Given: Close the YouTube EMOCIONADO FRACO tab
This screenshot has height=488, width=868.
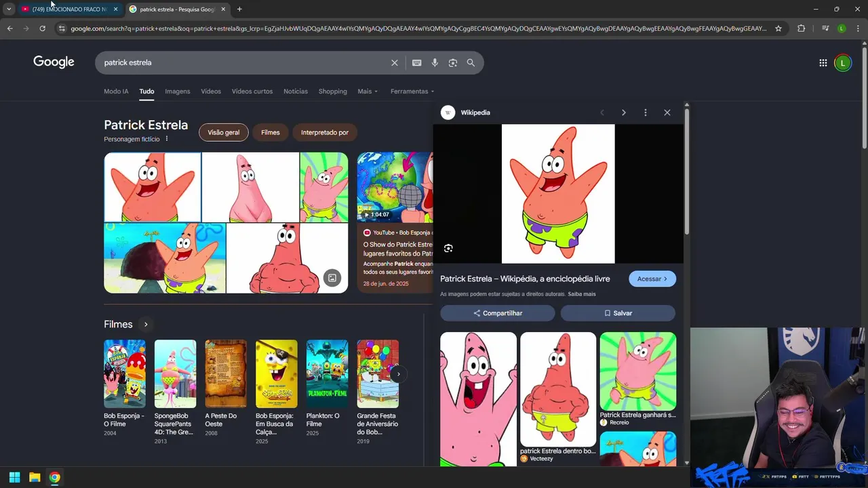Looking at the screenshot, I should tap(115, 9).
